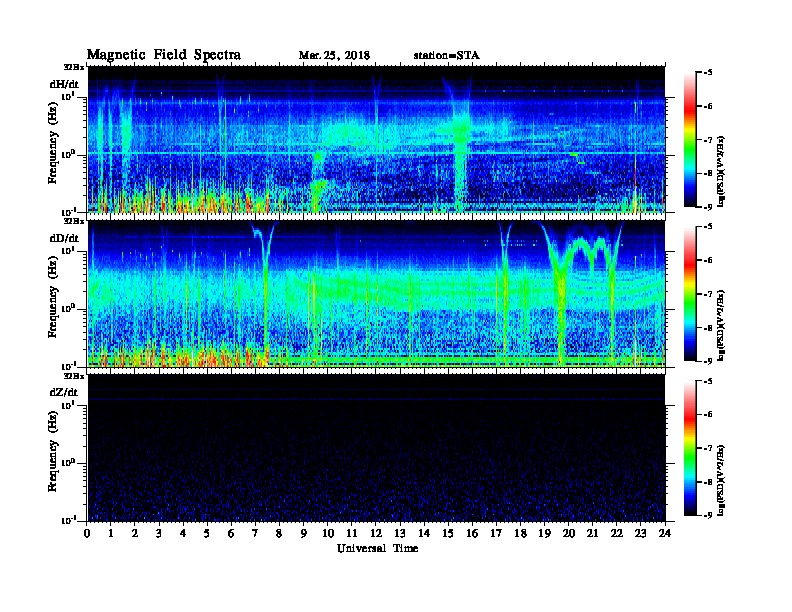Click hour tick label "8" on time axis

[279, 533]
